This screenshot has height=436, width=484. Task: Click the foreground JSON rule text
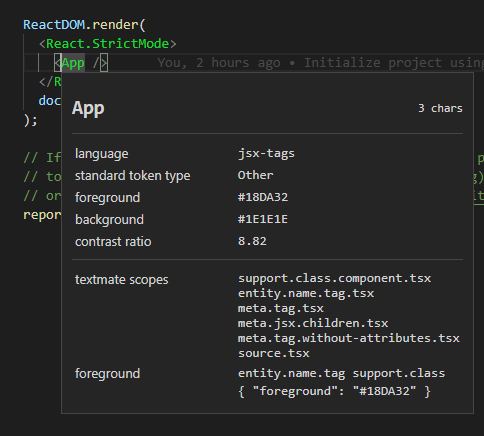click(x=334, y=391)
